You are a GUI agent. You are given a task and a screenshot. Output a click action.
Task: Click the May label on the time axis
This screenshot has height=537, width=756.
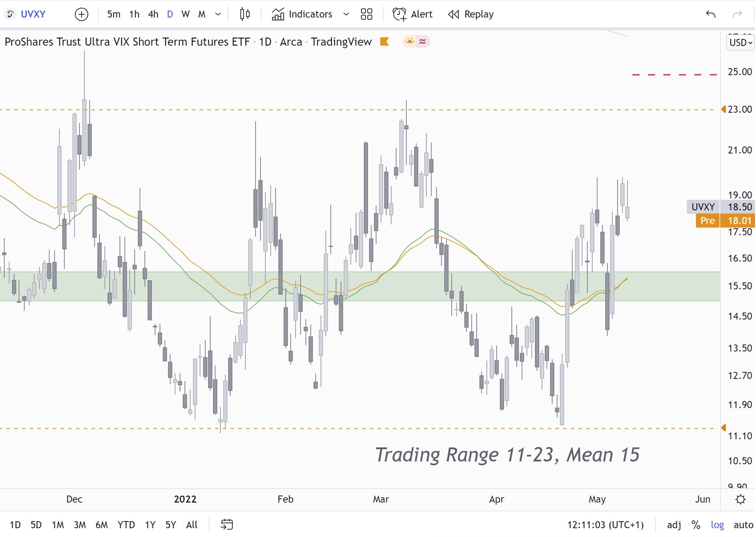[x=597, y=499]
